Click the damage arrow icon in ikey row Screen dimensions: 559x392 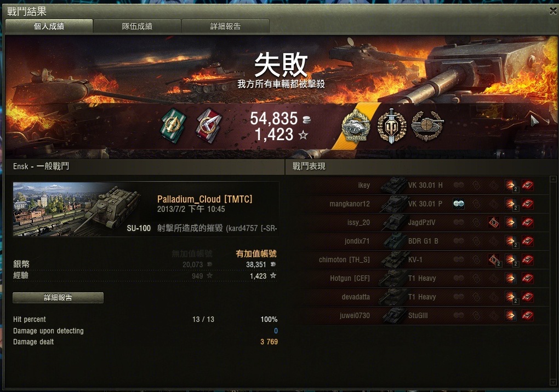point(511,185)
